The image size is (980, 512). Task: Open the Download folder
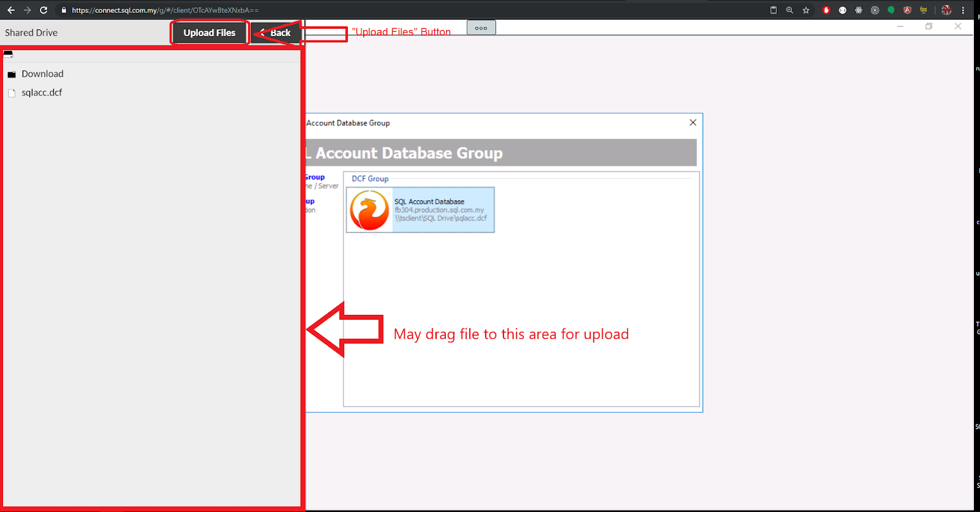42,74
